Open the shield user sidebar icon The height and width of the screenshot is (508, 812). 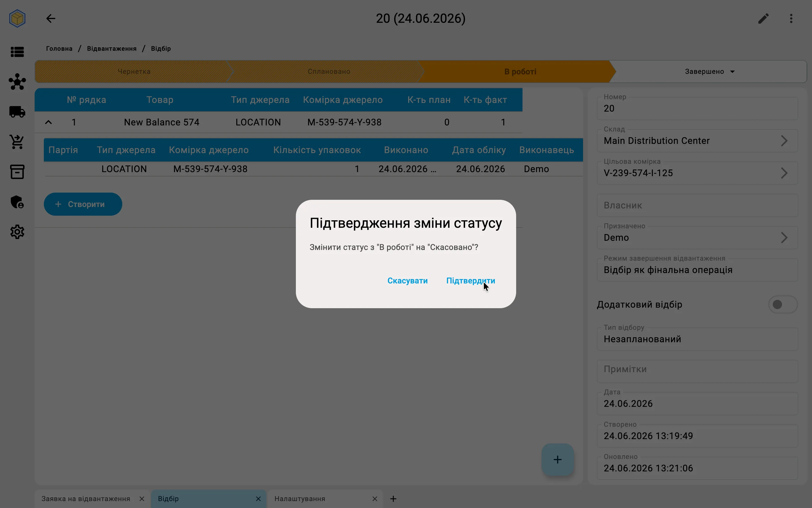(x=17, y=202)
